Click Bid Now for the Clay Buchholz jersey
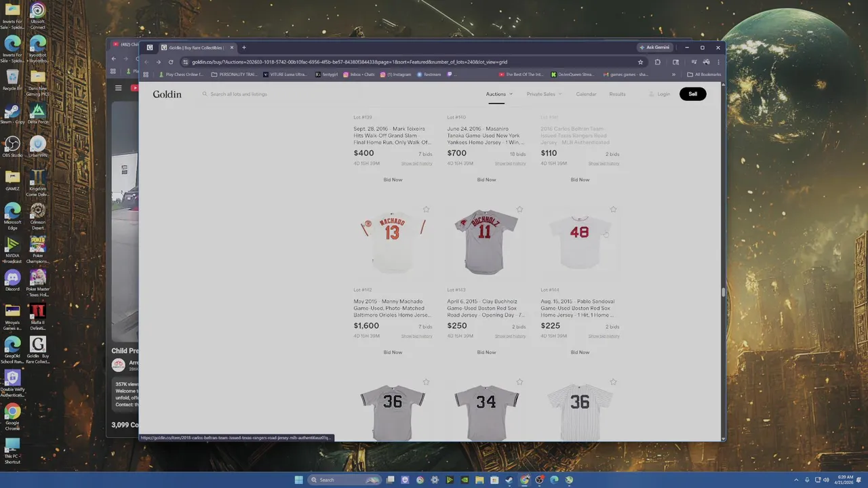 [x=486, y=352]
